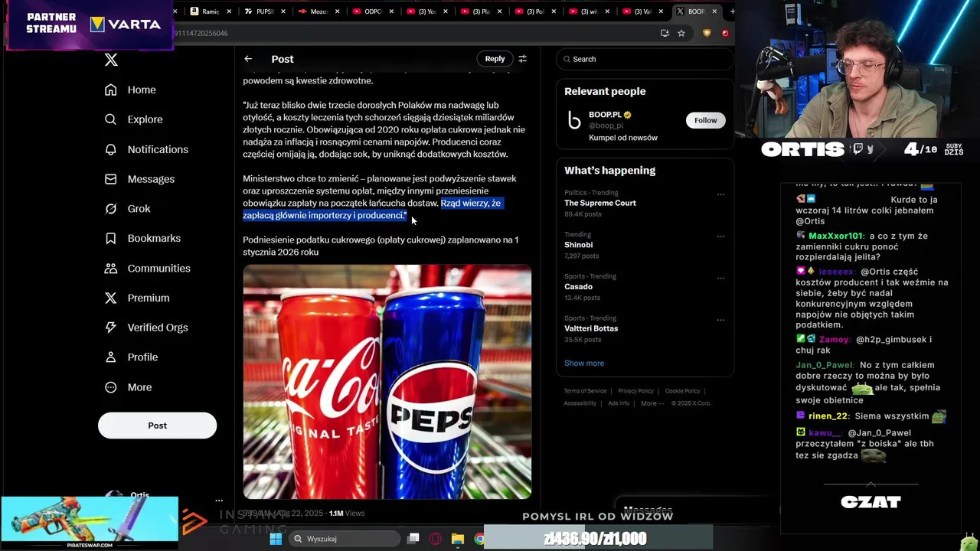Screen dimensions: 980x551
Task: Click the browser address bar URL
Action: click(201, 33)
